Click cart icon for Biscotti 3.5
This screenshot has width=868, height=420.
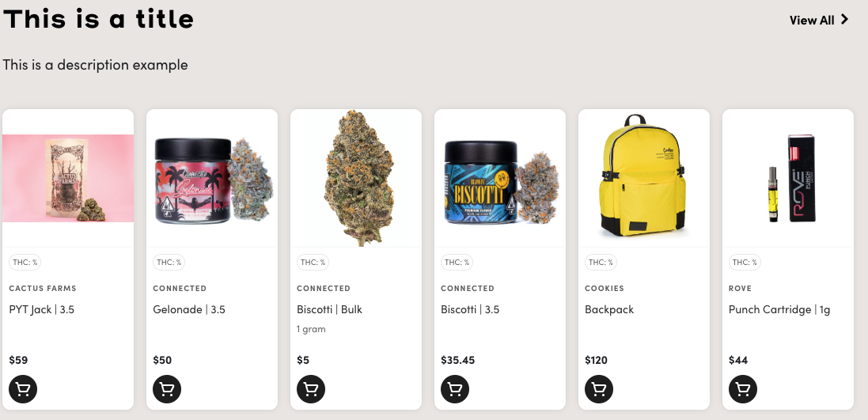tap(455, 389)
